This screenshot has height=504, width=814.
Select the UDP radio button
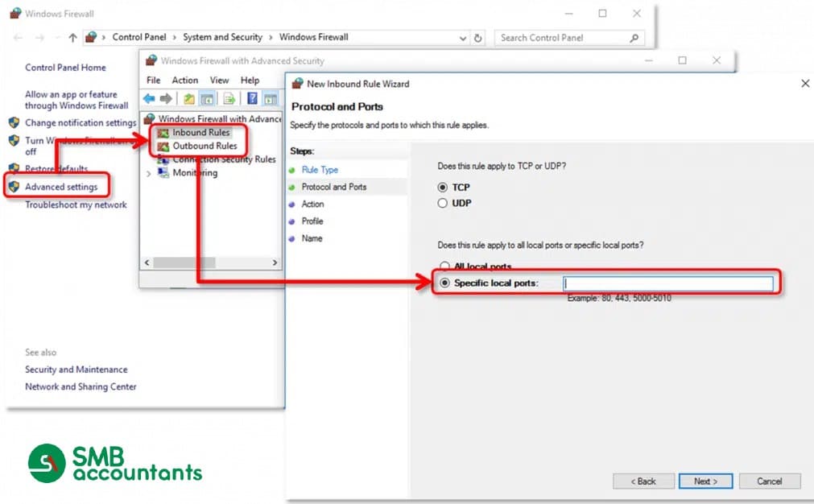click(x=442, y=203)
